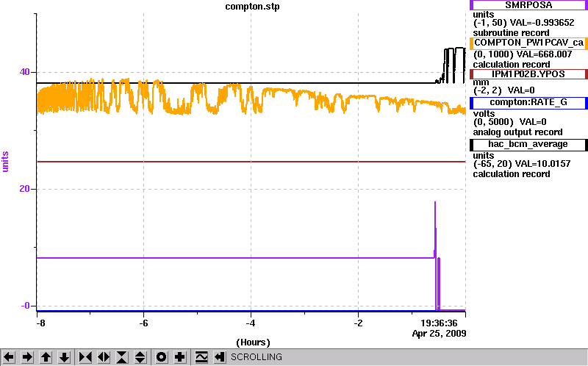
Task: Click the pan left arrow button
Action: [9, 357]
